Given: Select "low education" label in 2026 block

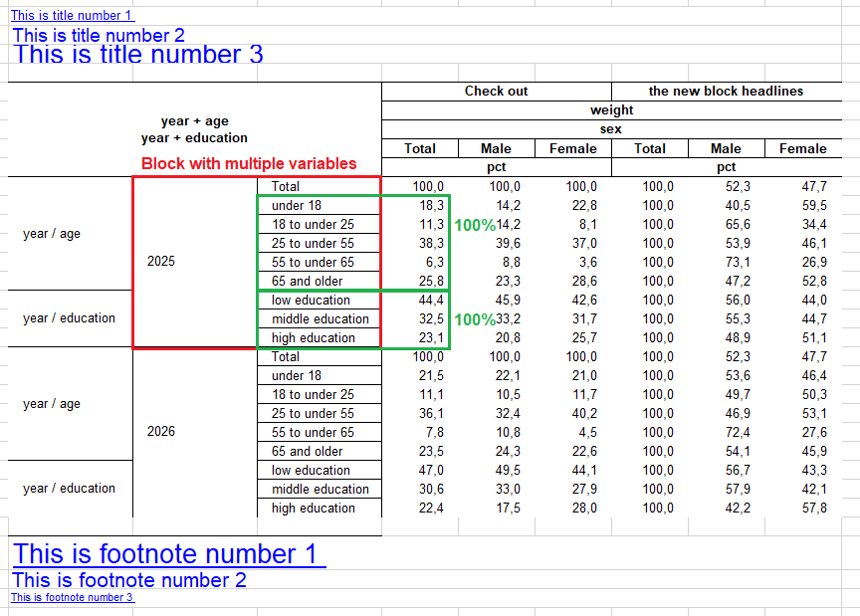Looking at the screenshot, I should pyautogui.click(x=311, y=471).
